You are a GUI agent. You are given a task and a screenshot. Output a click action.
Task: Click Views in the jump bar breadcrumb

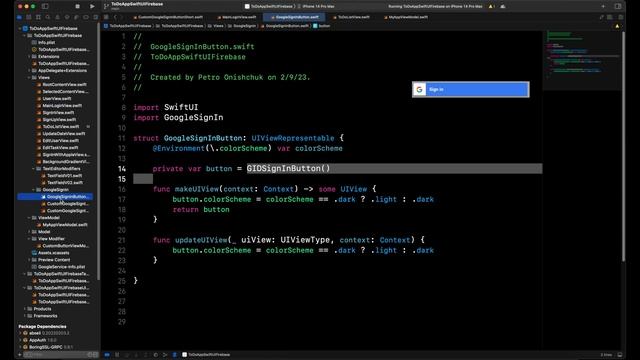pyautogui.click(x=216, y=26)
